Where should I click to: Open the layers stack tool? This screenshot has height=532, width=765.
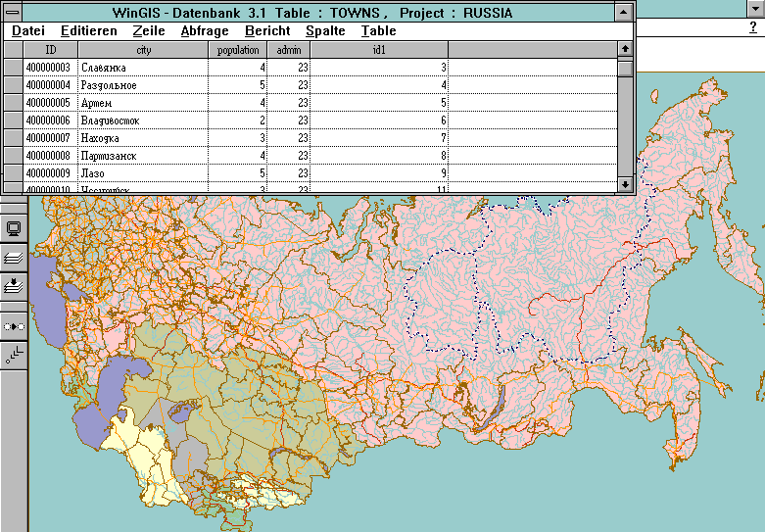(13, 258)
